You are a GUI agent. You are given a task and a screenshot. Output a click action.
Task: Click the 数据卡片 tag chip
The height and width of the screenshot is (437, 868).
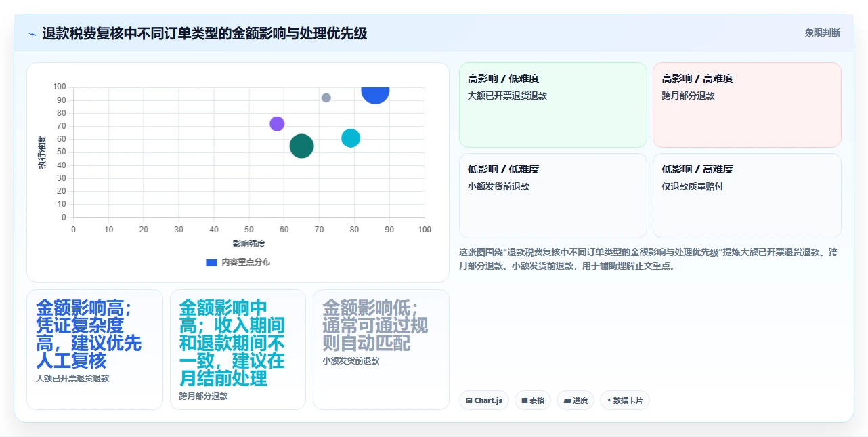[x=625, y=400]
